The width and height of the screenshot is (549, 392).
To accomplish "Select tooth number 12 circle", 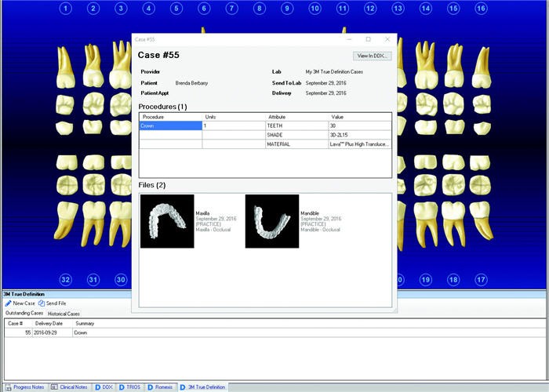I will [x=370, y=8].
